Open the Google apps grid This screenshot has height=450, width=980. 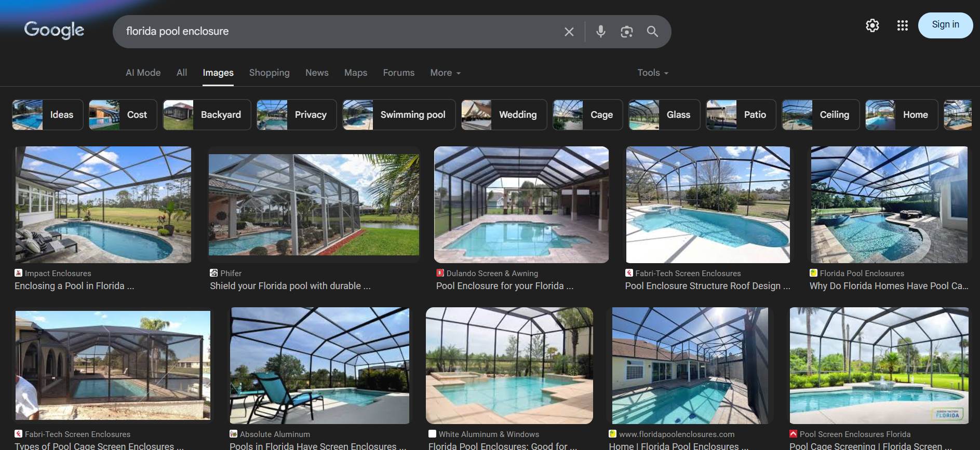tap(903, 25)
